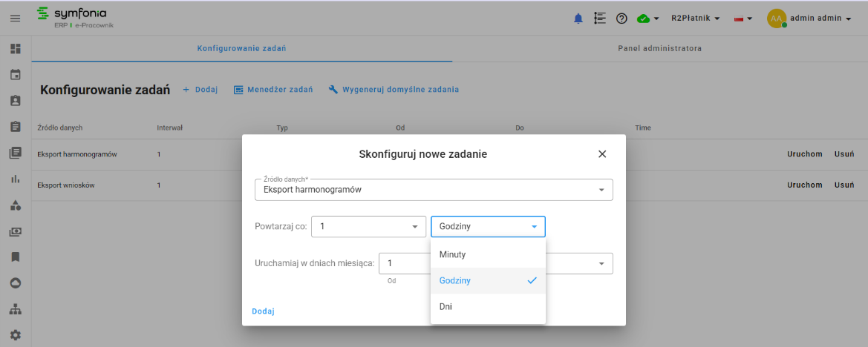Image resolution: width=868 pixels, height=347 pixels.
Task: Open the clipboard icon in sidebar
Action: click(16, 127)
